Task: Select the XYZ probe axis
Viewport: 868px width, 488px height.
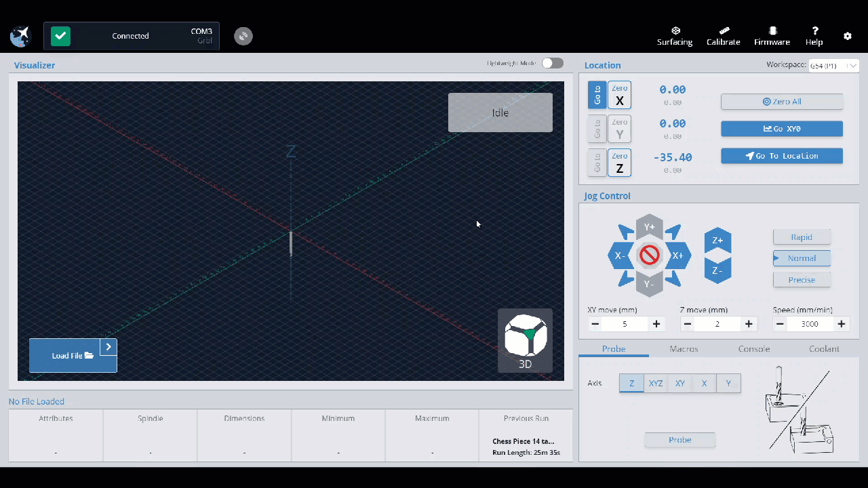Action: tap(656, 383)
